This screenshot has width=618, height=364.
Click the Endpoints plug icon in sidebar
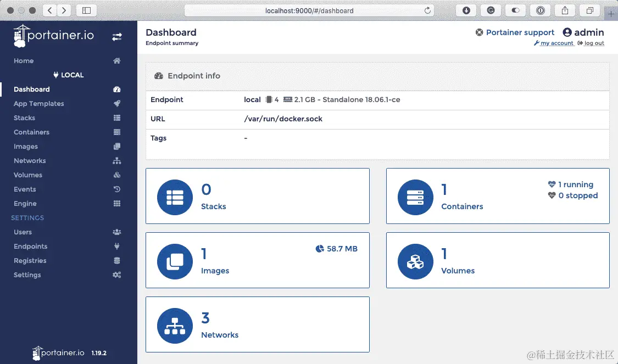(x=116, y=246)
